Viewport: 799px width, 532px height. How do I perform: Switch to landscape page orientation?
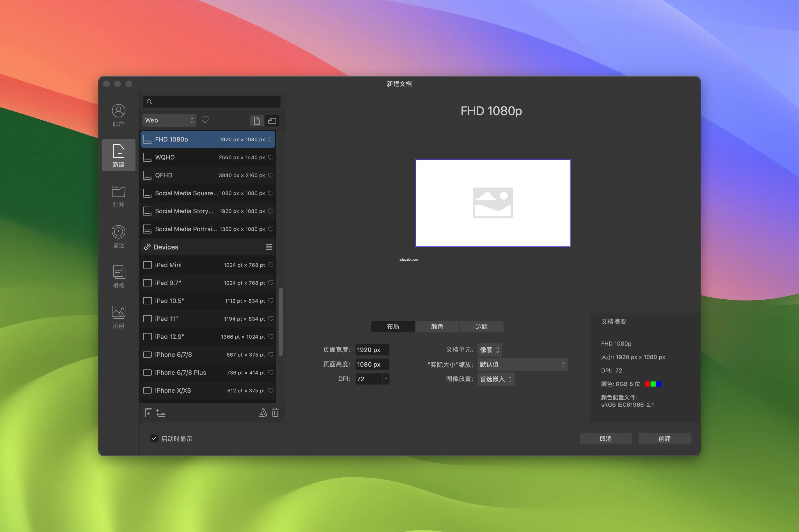(x=272, y=121)
